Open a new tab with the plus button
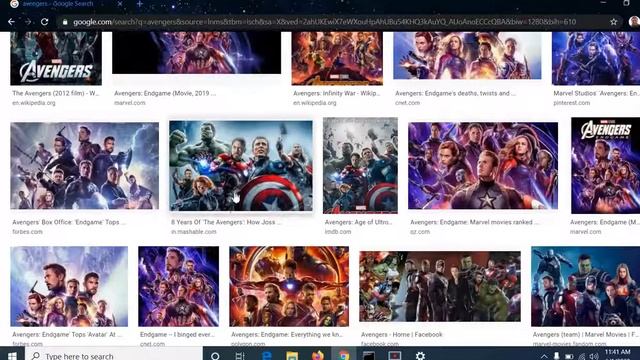 [x=139, y=4]
